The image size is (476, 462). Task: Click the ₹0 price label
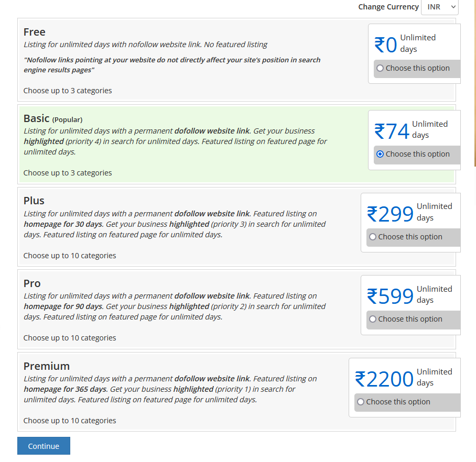[385, 45]
